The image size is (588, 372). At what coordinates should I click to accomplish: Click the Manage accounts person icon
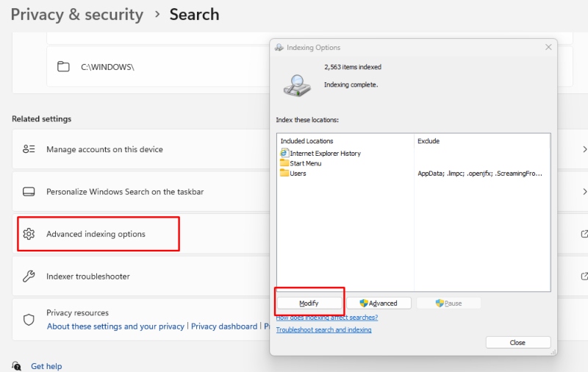coord(29,149)
